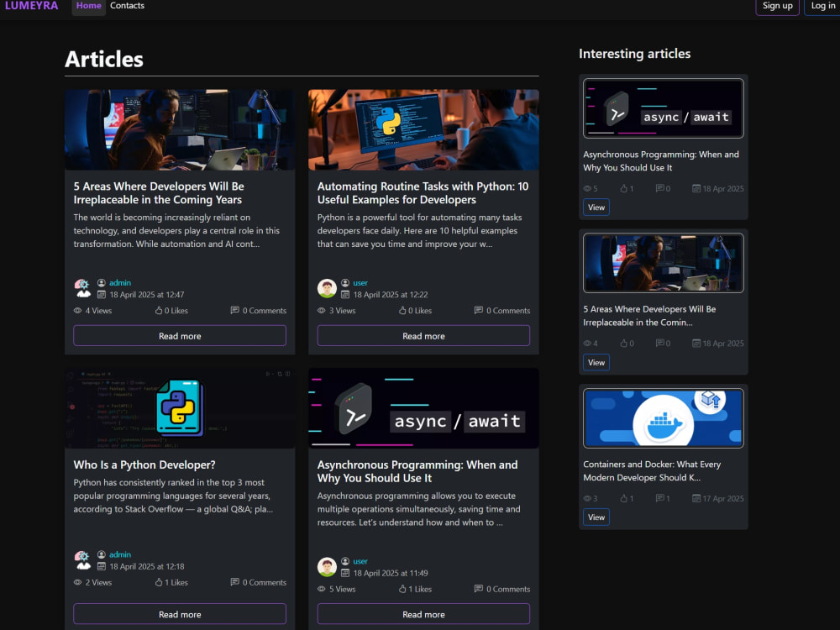The height and width of the screenshot is (630, 840).
Task: Open the main 'Asynchronous Programming' card thumbnail
Action: click(423, 408)
